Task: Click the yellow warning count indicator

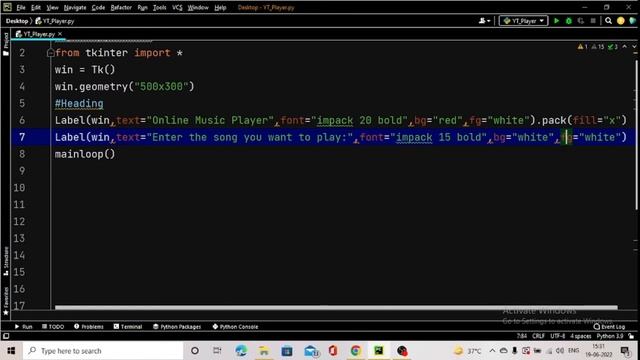Action: (582, 47)
